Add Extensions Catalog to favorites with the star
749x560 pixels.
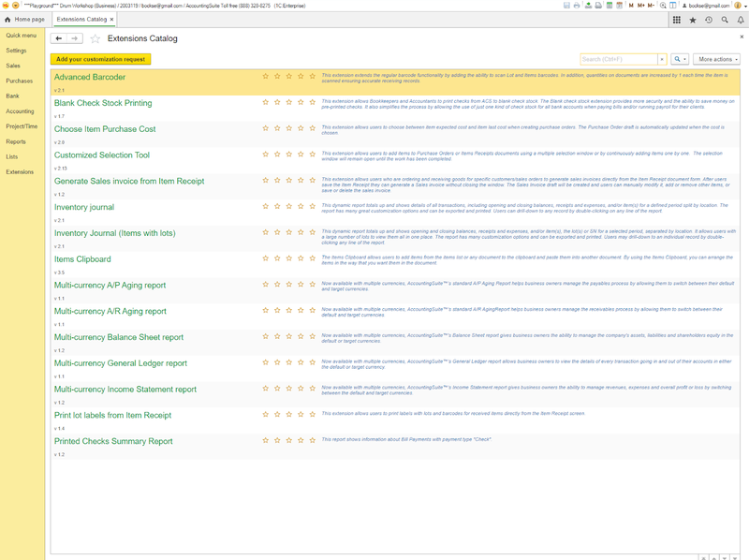(95, 38)
